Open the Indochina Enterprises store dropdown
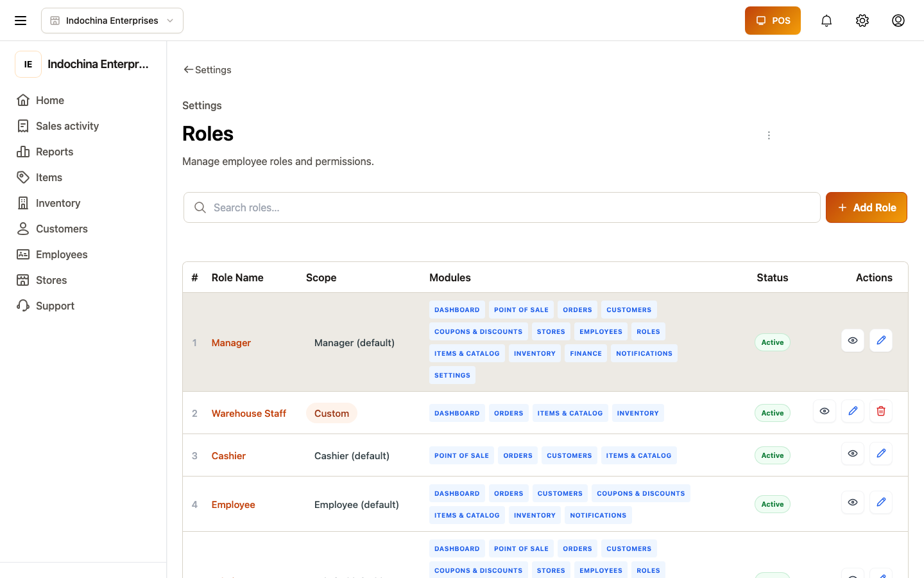Viewport: 924px width, 578px height. coord(112,21)
